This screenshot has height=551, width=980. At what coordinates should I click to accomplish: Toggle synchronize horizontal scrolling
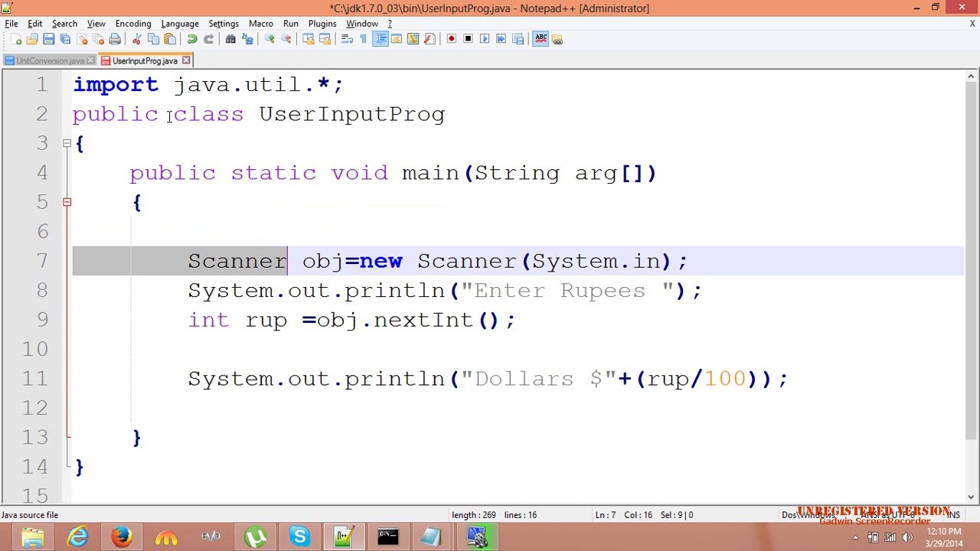tap(325, 39)
